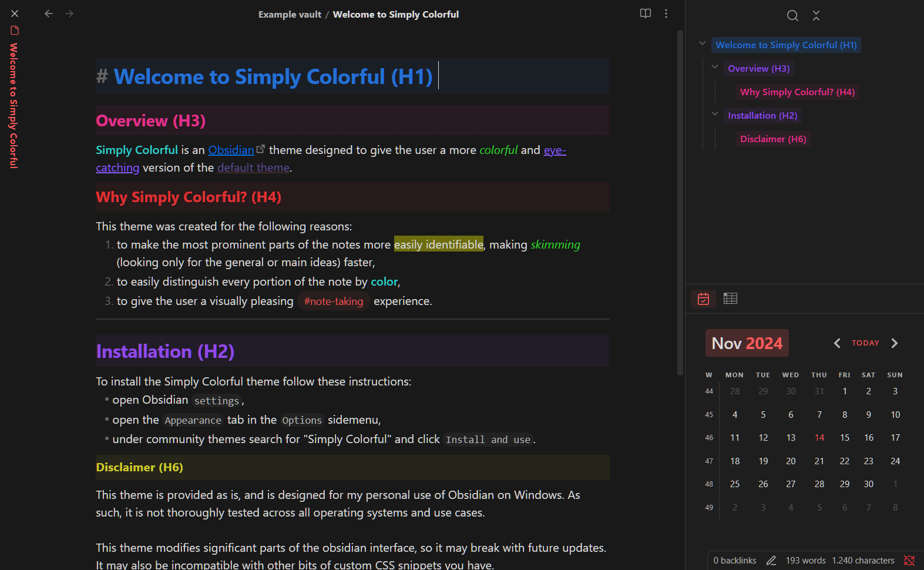Close the sidebar tab with X icon
924x570 pixels.
[x=15, y=14]
